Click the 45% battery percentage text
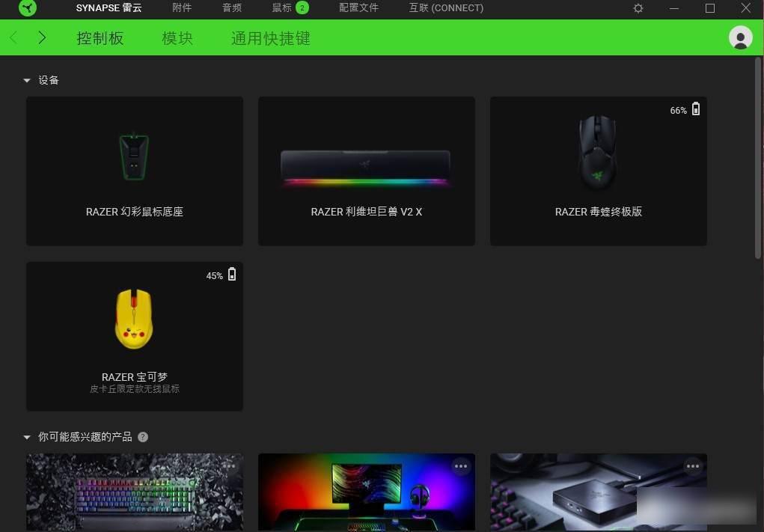The height and width of the screenshot is (532, 764). coord(215,276)
